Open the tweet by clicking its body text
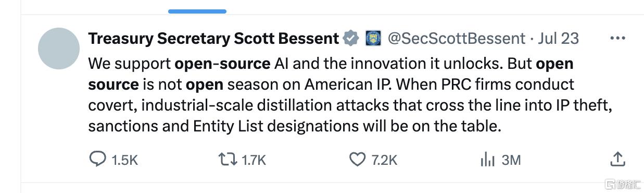 [x=349, y=95]
